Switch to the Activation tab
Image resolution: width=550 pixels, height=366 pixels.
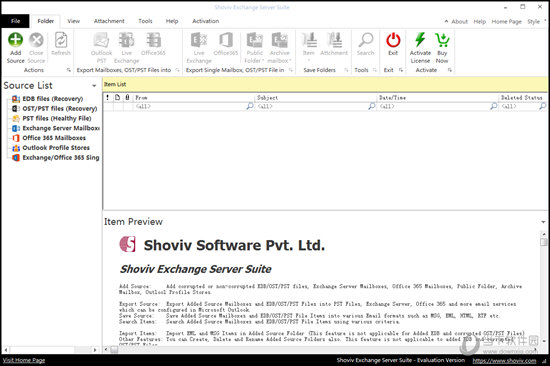[206, 21]
